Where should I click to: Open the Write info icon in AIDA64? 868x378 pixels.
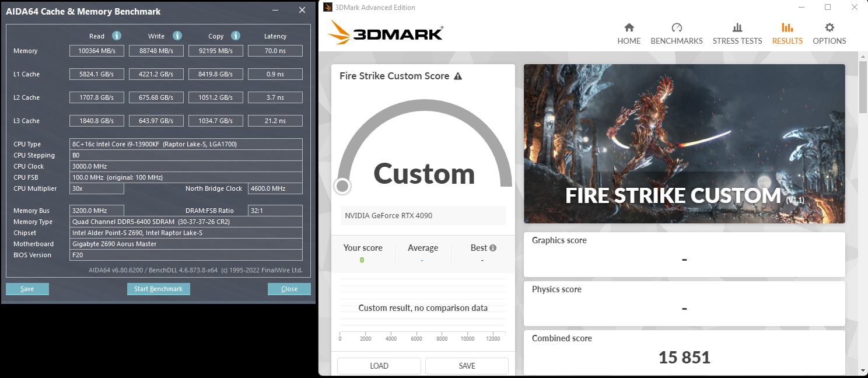click(x=177, y=36)
